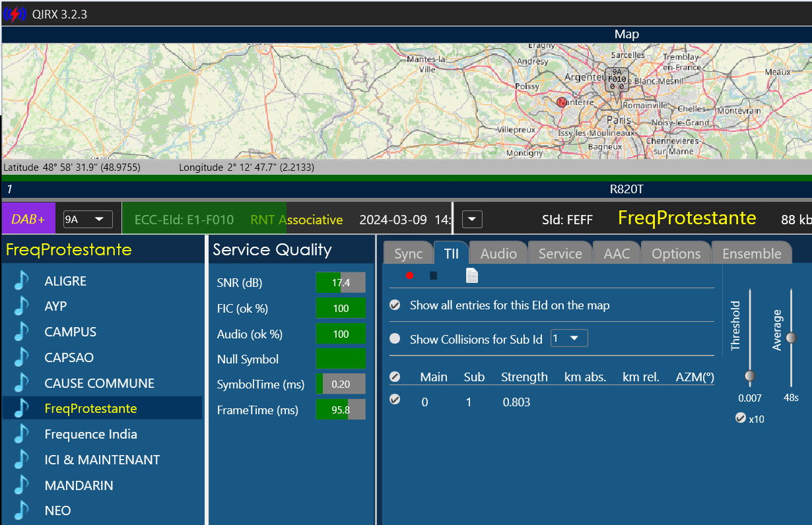Switch to the Audio tab
The width and height of the screenshot is (812, 525).
pyautogui.click(x=498, y=254)
